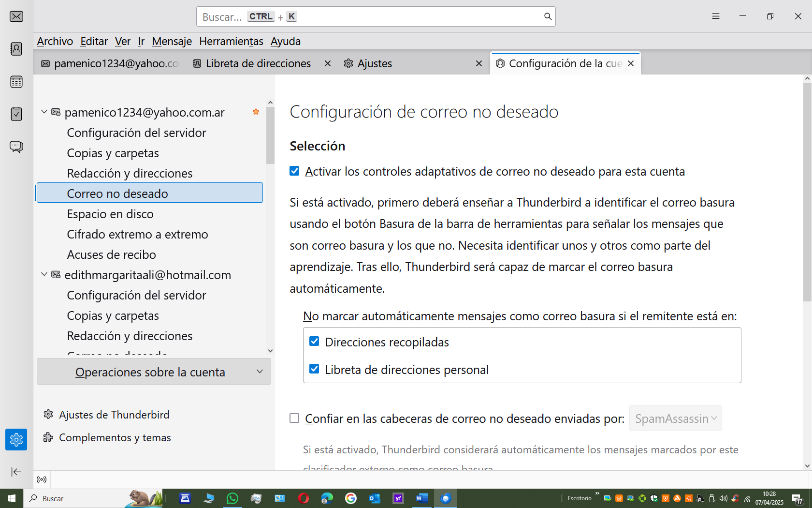Open Ajustes de Thunderbird link
Screen dimensions: 812x508
106,415
